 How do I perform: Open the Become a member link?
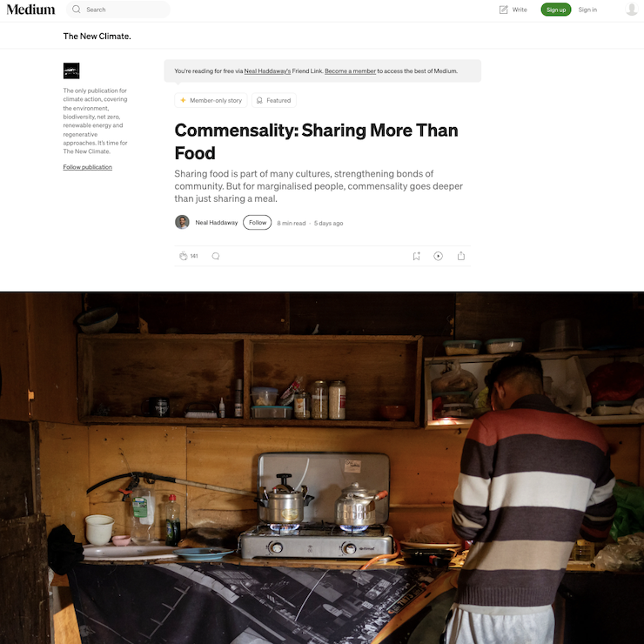tap(351, 71)
